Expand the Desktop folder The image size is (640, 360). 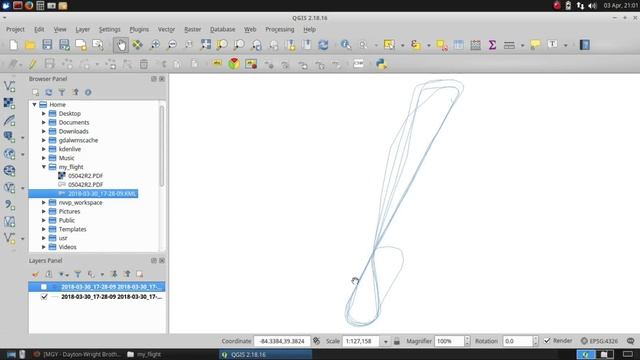click(44, 113)
